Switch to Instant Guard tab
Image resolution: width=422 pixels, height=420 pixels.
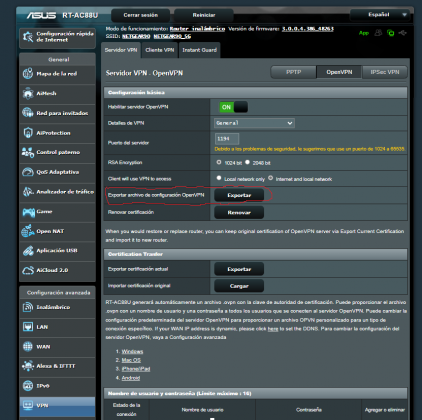pos(199,50)
